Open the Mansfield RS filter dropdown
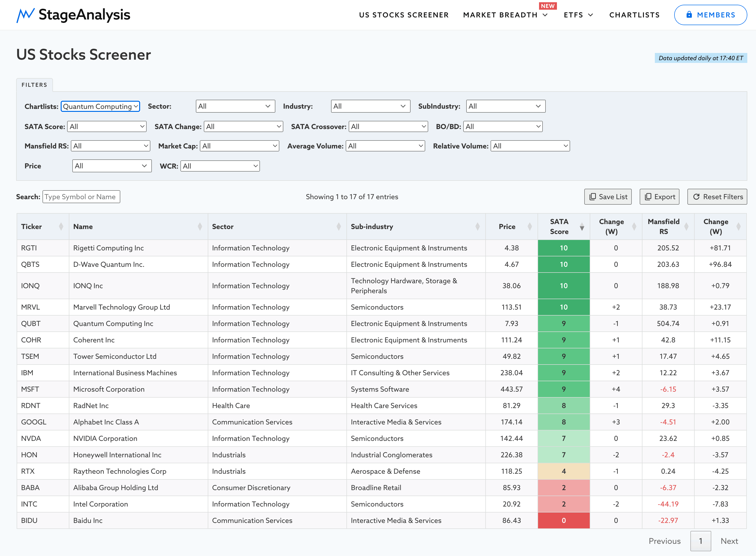The image size is (756, 556). (111, 146)
